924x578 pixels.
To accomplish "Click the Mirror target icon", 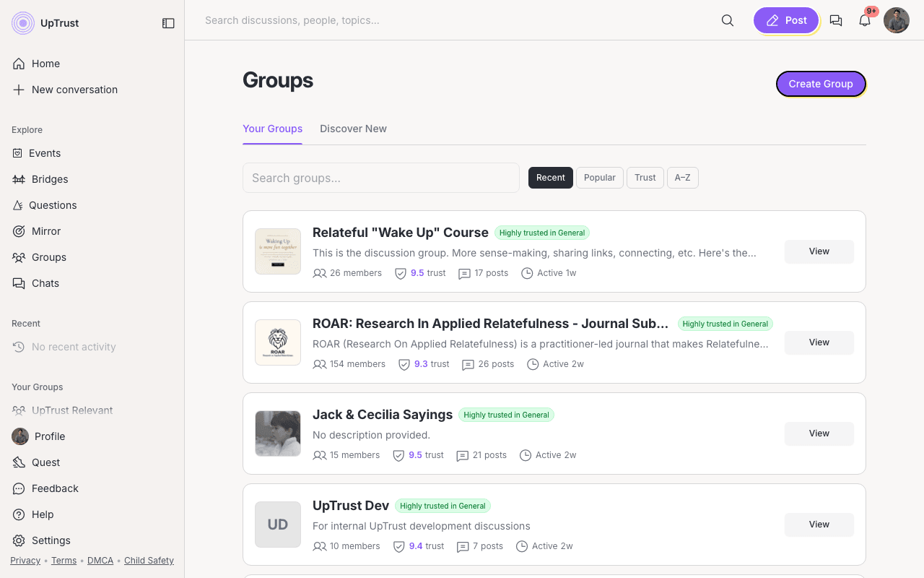I will (x=19, y=231).
